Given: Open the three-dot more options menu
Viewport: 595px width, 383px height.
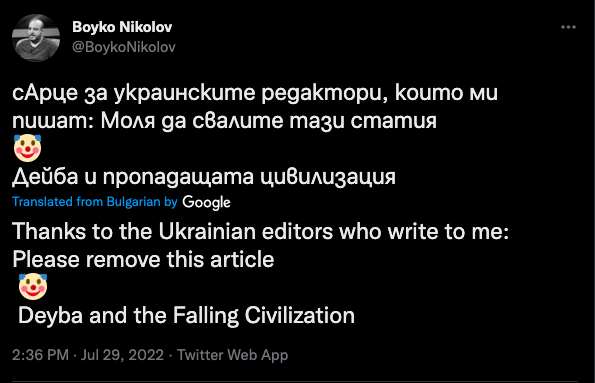Looking at the screenshot, I should 568,27.
